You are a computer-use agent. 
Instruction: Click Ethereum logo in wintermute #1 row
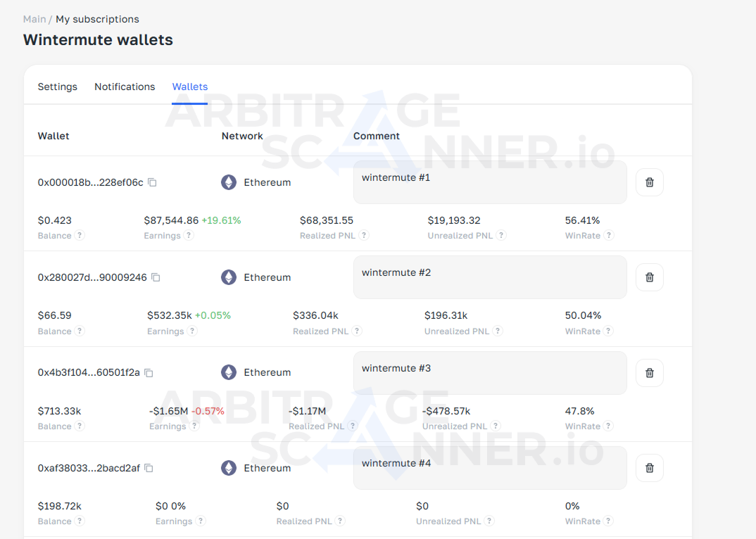click(x=229, y=182)
